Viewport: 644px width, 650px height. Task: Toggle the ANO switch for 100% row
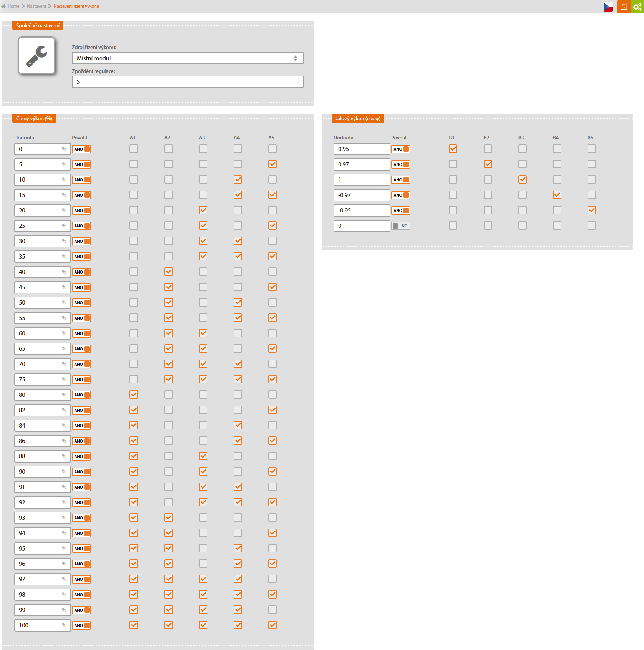(81, 625)
